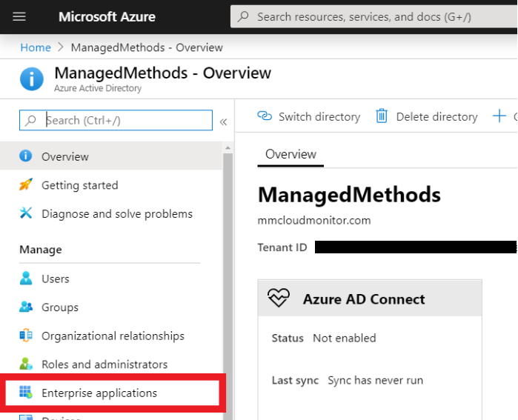This screenshot has height=420, width=518.
Task: Click the Users person icon
Action: 26,279
